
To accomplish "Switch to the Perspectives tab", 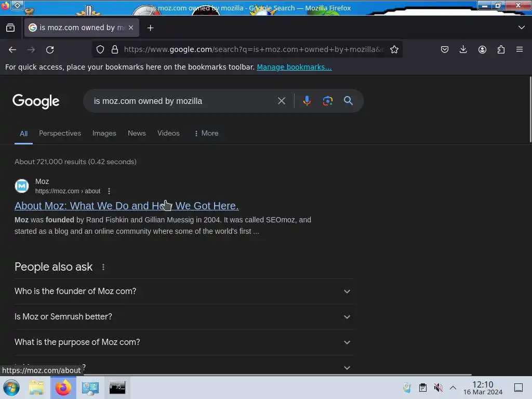I will click(60, 134).
